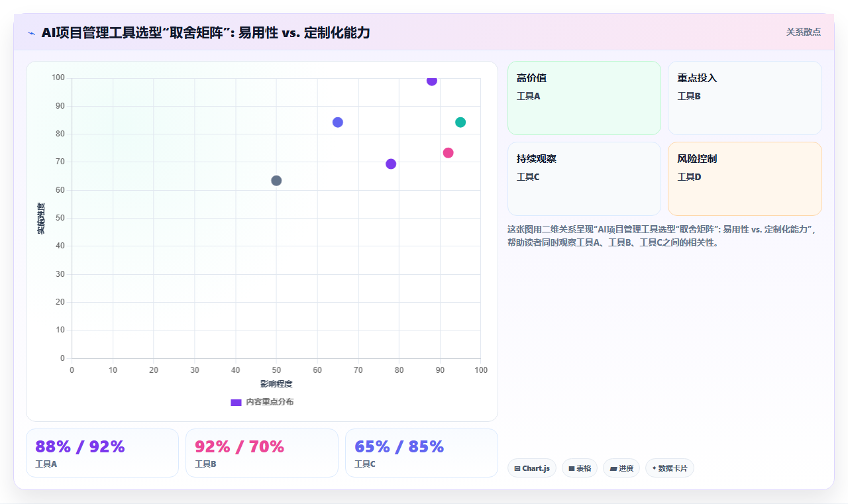Open the 重点投入 工具B quadrant card
This screenshot has width=848, height=504.
pos(745,98)
